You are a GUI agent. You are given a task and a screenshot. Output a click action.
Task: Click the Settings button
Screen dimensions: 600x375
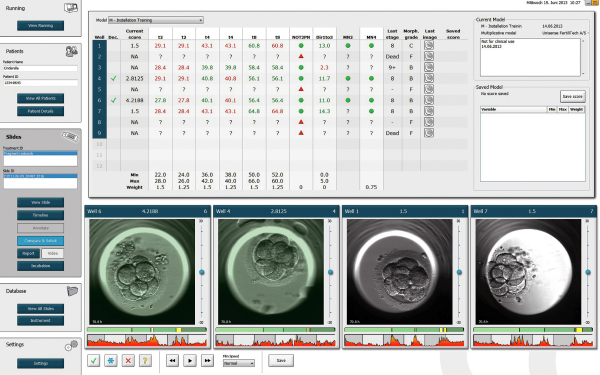(41, 363)
